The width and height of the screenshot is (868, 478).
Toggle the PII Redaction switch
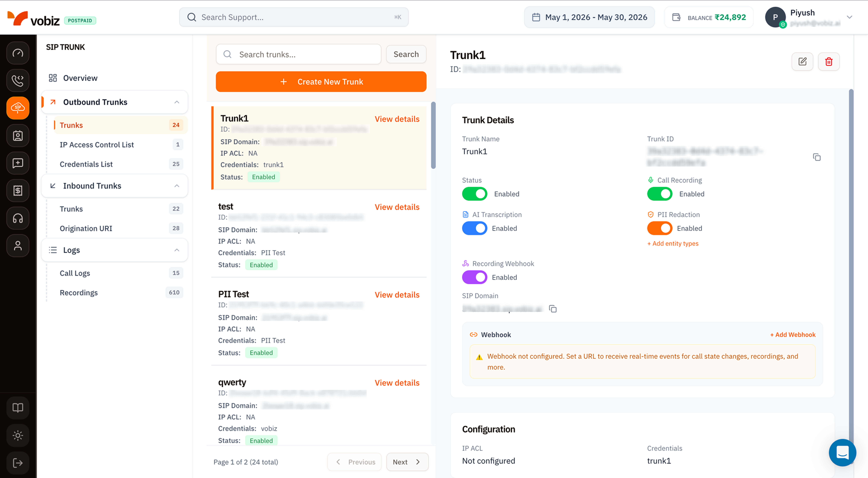pos(660,228)
